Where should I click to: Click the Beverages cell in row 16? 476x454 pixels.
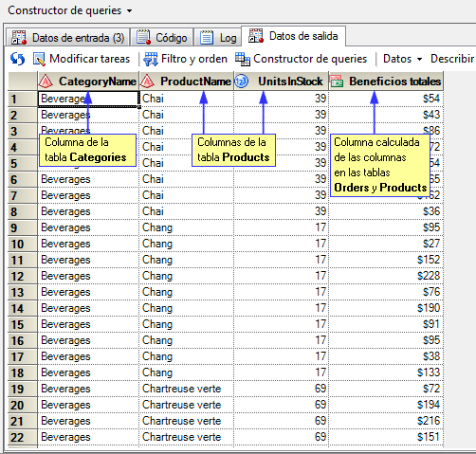88,340
